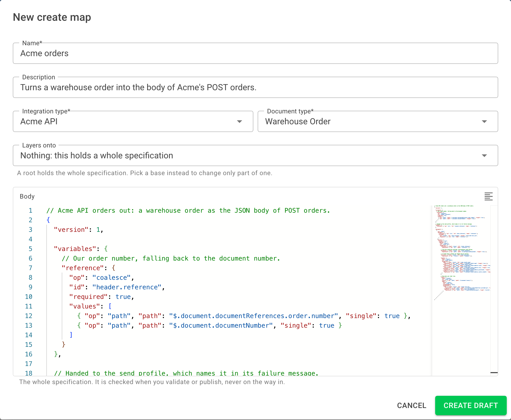Click the comment on line 1 of the body

188,211
